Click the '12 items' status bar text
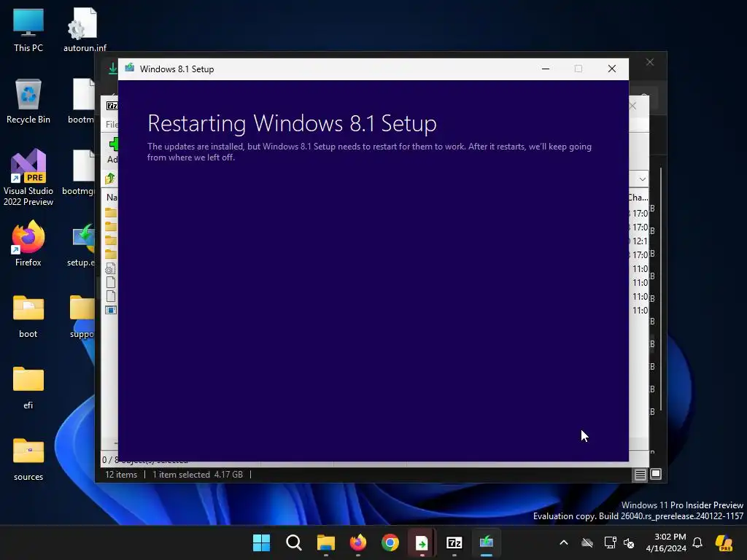 point(121,474)
